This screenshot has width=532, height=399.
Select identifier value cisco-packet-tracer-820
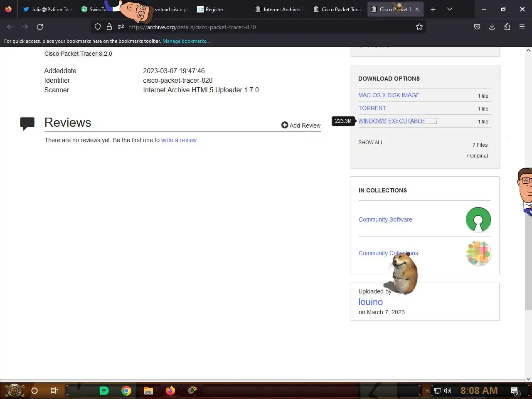[x=178, y=80]
